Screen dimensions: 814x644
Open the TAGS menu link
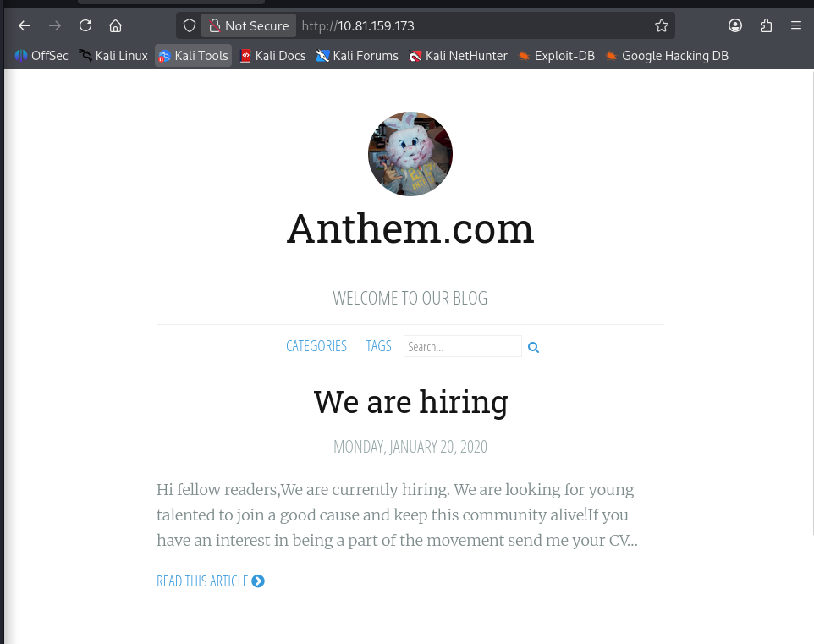click(378, 346)
